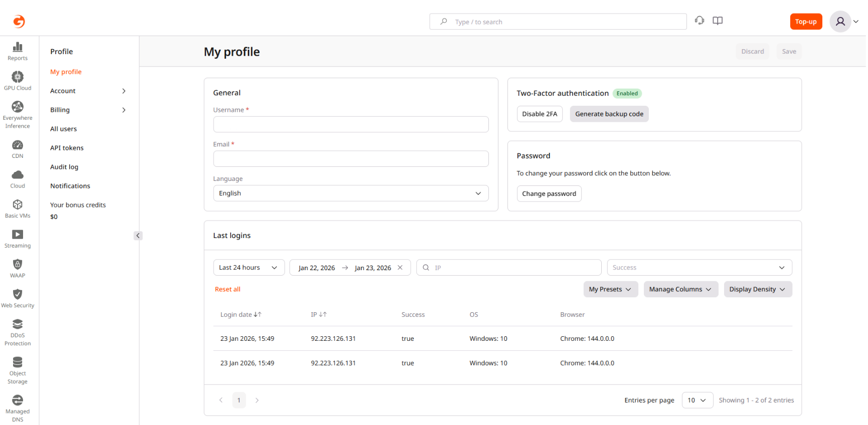The width and height of the screenshot is (868, 425).
Task: Open Manage Columns dropdown
Action: pyautogui.click(x=680, y=289)
